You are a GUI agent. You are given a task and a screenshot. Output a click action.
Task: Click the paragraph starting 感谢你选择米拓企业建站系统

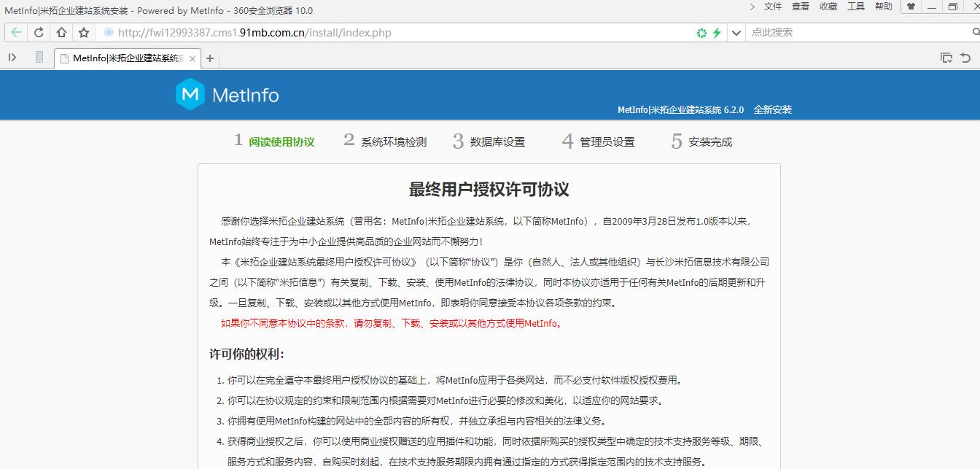[x=481, y=231]
